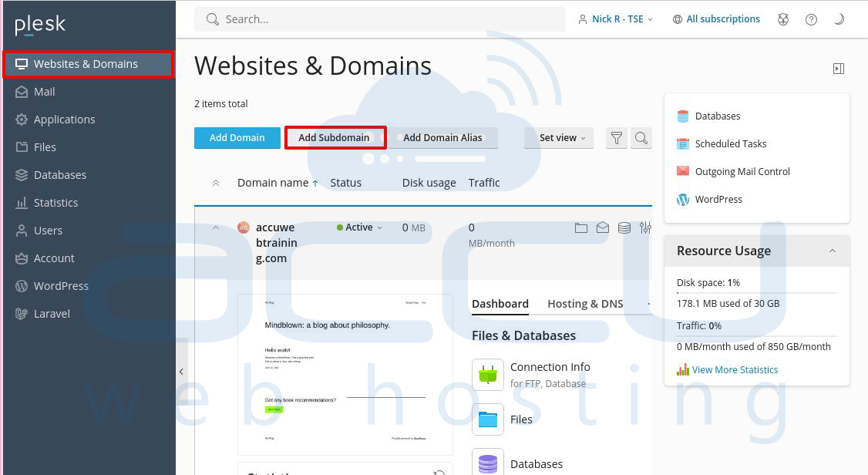Viewport: 868px width, 475px height.
Task: Open Connection Info link
Action: click(550, 367)
